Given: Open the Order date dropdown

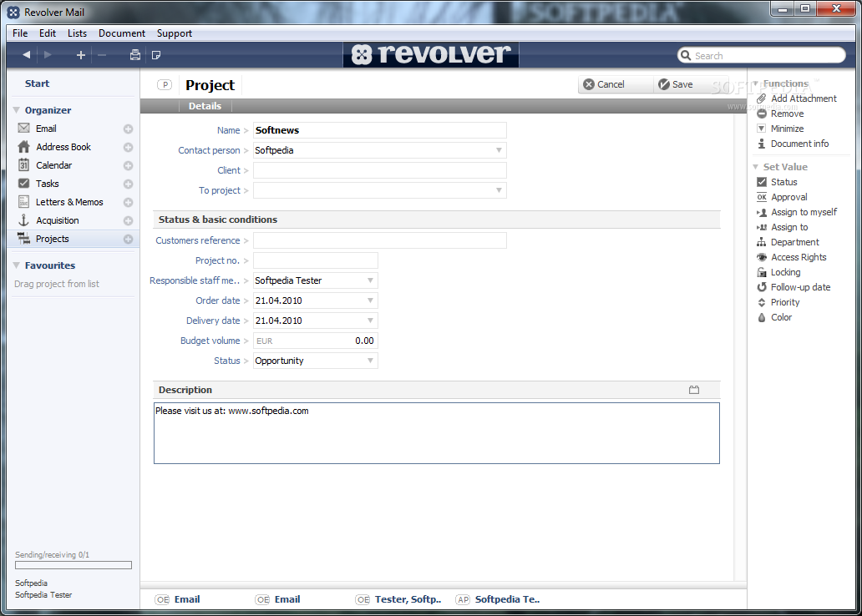Looking at the screenshot, I should (370, 300).
